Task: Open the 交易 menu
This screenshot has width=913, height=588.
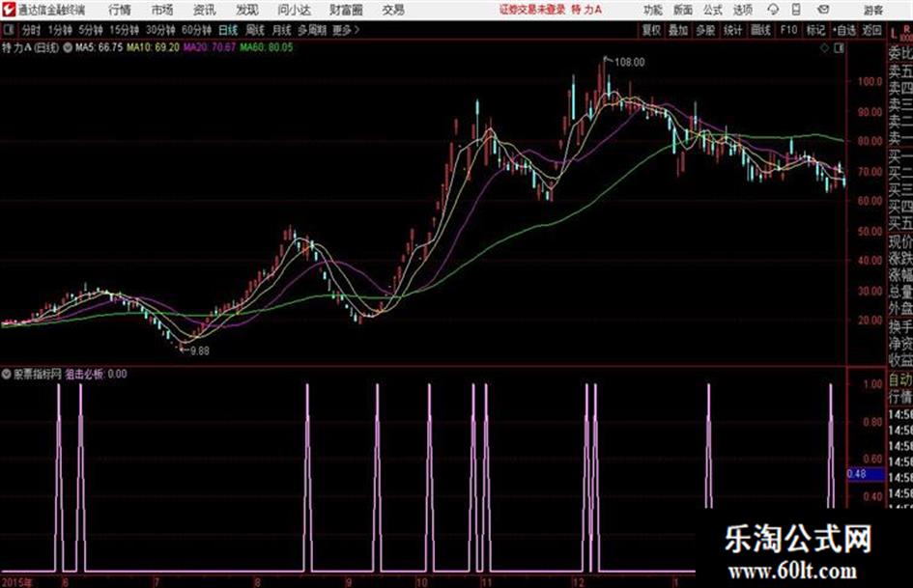Action: pos(393,10)
